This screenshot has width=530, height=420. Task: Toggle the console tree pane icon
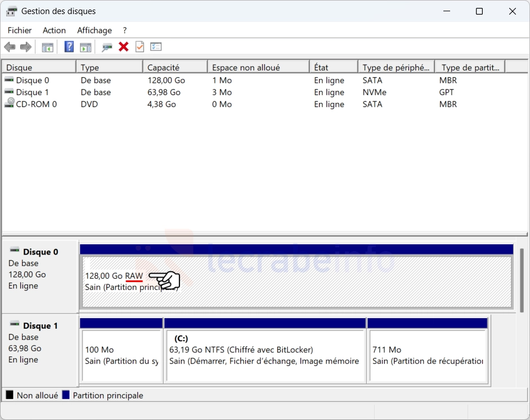click(48, 47)
